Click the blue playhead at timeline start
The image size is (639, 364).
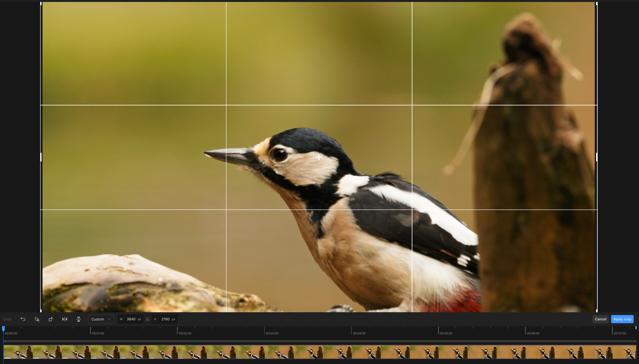[3, 328]
